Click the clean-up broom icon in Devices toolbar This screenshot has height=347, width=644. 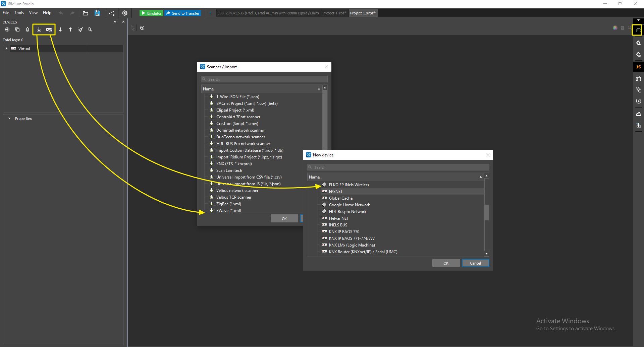point(80,29)
